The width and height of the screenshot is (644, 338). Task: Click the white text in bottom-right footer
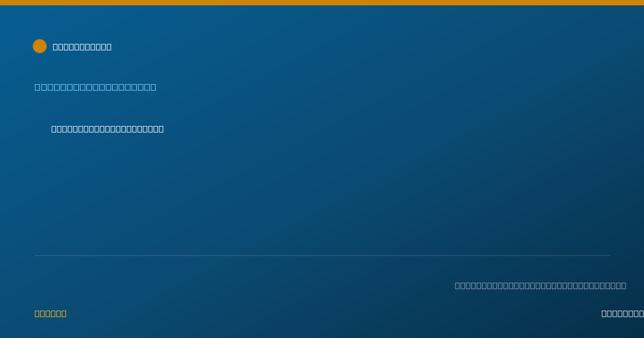[623, 313]
